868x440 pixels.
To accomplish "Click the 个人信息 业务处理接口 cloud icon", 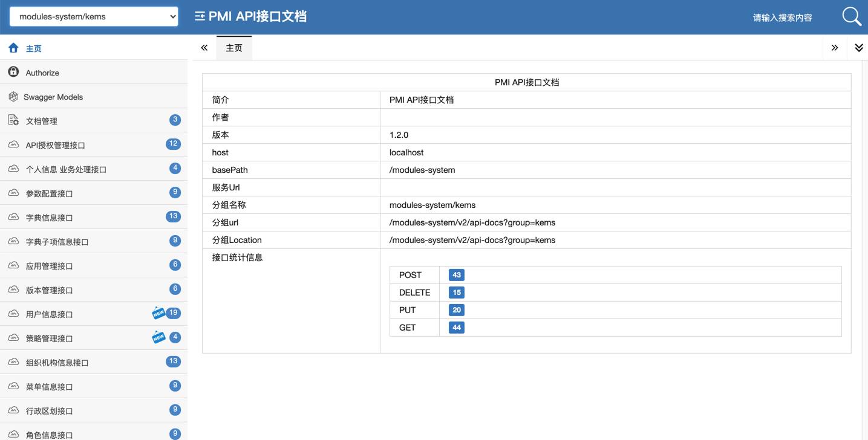I will (13, 169).
